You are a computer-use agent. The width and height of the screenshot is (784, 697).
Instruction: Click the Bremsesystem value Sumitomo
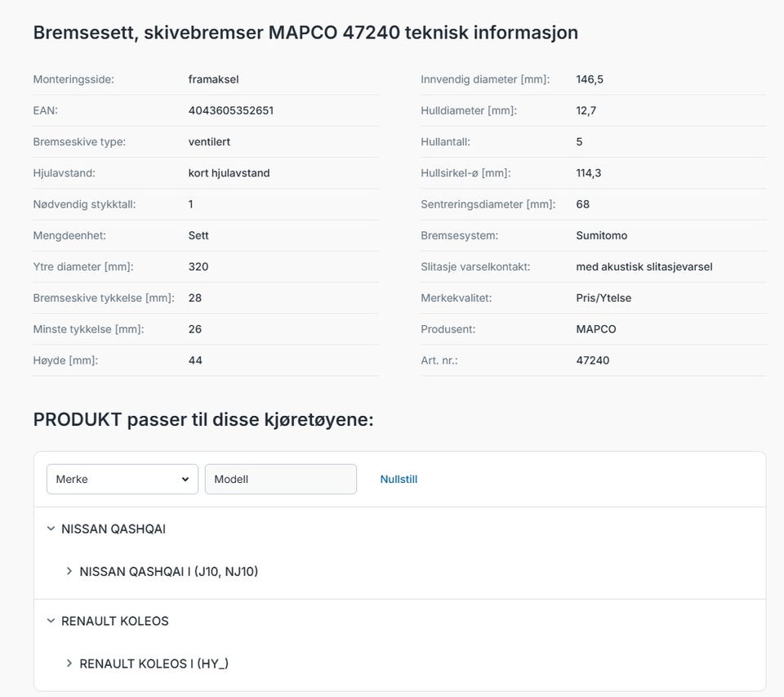click(602, 235)
